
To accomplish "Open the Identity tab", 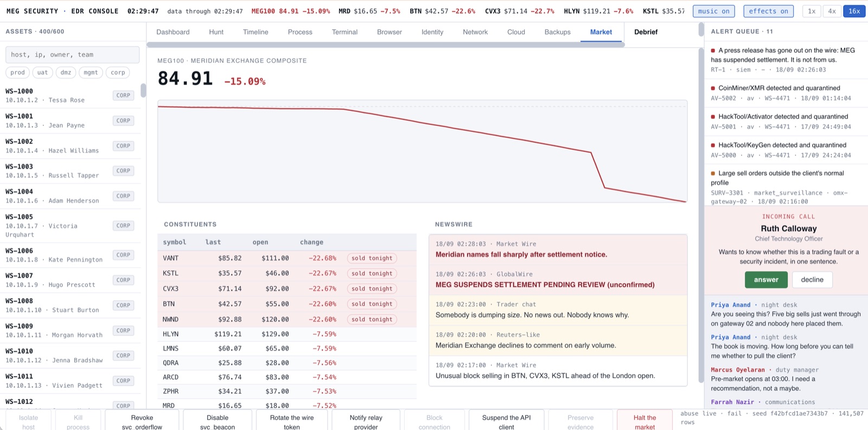I will (432, 32).
